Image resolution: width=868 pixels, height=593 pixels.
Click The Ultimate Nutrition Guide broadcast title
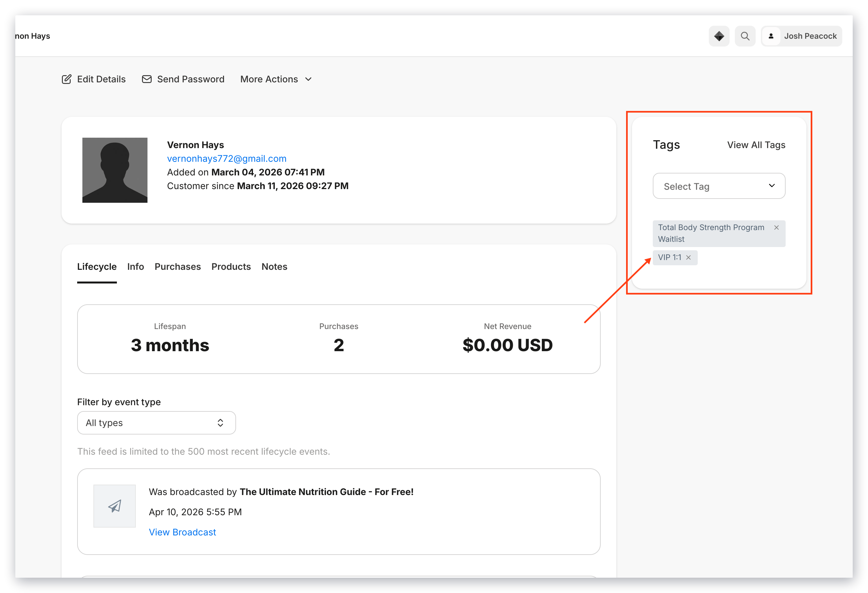coord(327,492)
